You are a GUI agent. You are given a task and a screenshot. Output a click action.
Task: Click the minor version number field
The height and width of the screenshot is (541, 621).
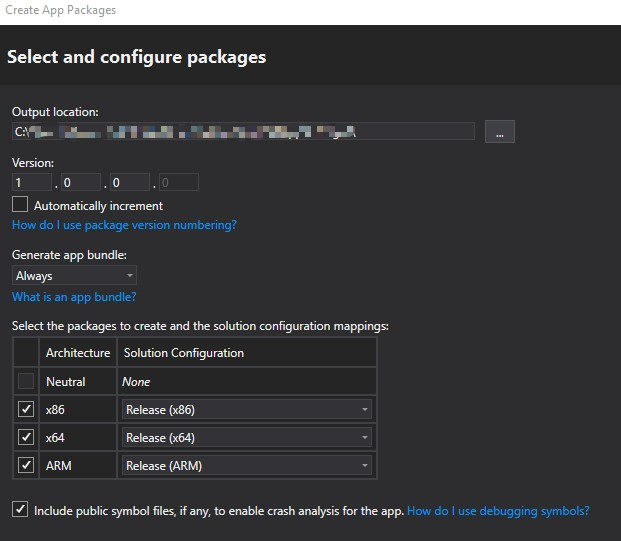point(80,183)
